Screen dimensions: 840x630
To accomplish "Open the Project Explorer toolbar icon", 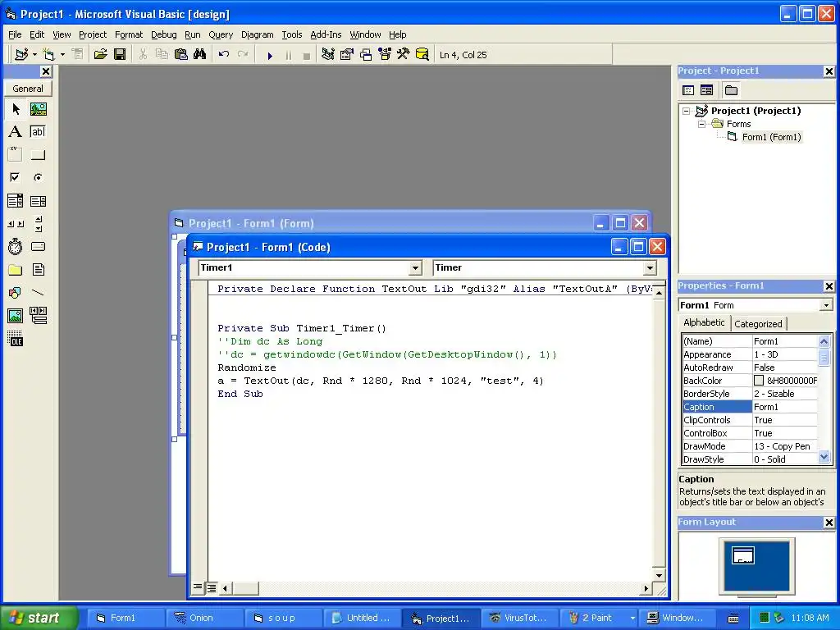I will 328,55.
